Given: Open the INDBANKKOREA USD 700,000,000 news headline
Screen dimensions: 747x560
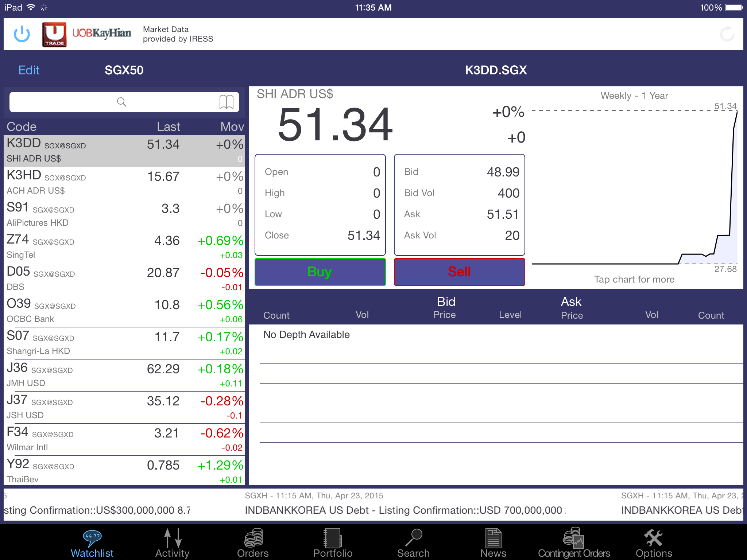Looking at the screenshot, I should pyautogui.click(x=406, y=510).
